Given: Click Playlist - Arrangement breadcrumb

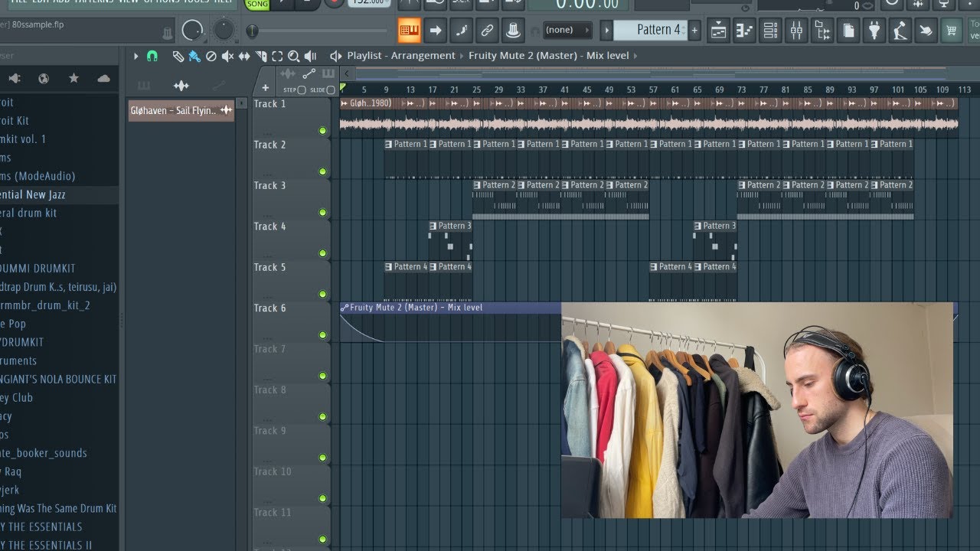Looking at the screenshot, I should (401, 56).
